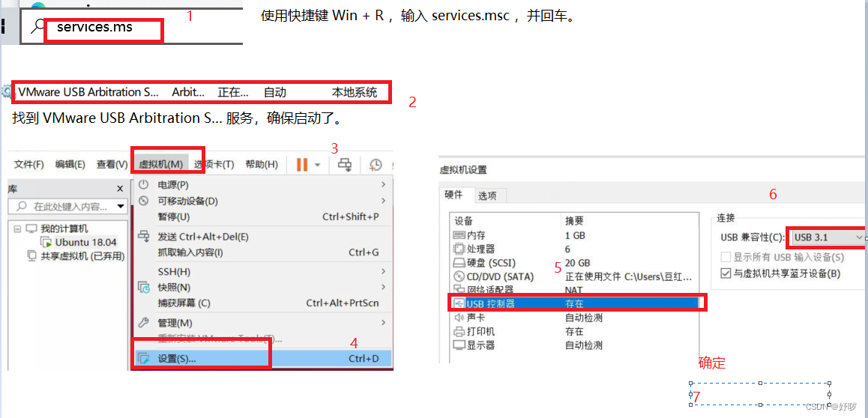This screenshot has height=418, width=868.
Task: Select the 打印机 printer icon
Action: click(459, 331)
